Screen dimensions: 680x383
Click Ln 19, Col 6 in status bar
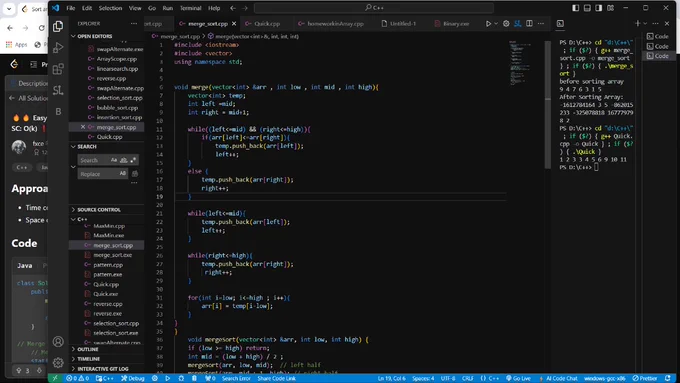click(392, 378)
